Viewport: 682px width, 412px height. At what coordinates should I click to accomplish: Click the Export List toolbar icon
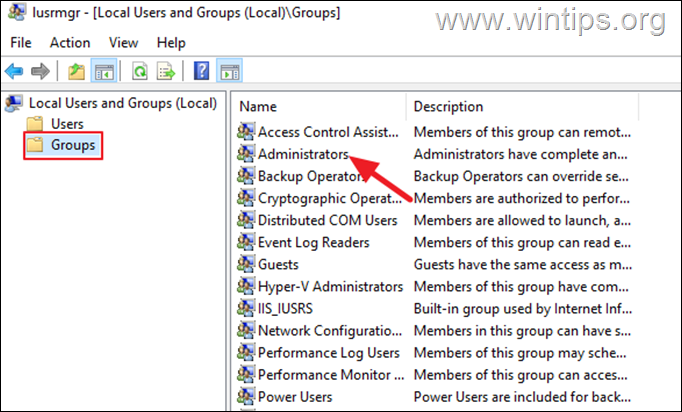click(x=166, y=71)
